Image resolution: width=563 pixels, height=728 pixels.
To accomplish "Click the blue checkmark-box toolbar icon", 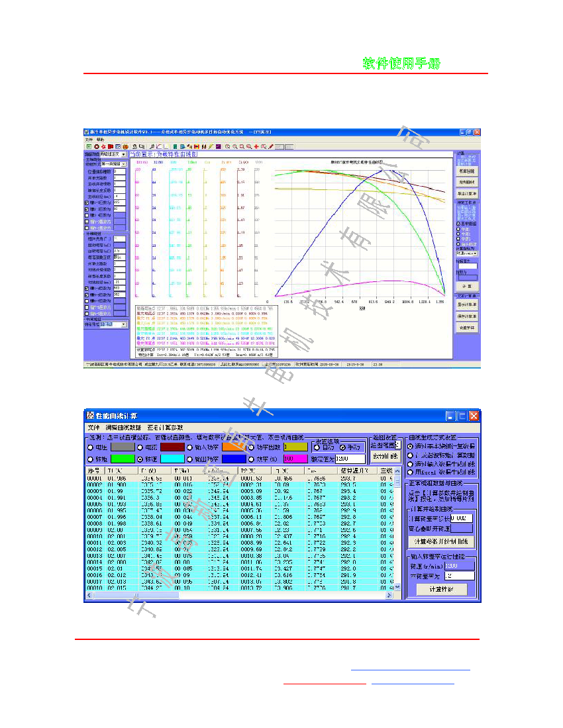I will click(117, 147).
